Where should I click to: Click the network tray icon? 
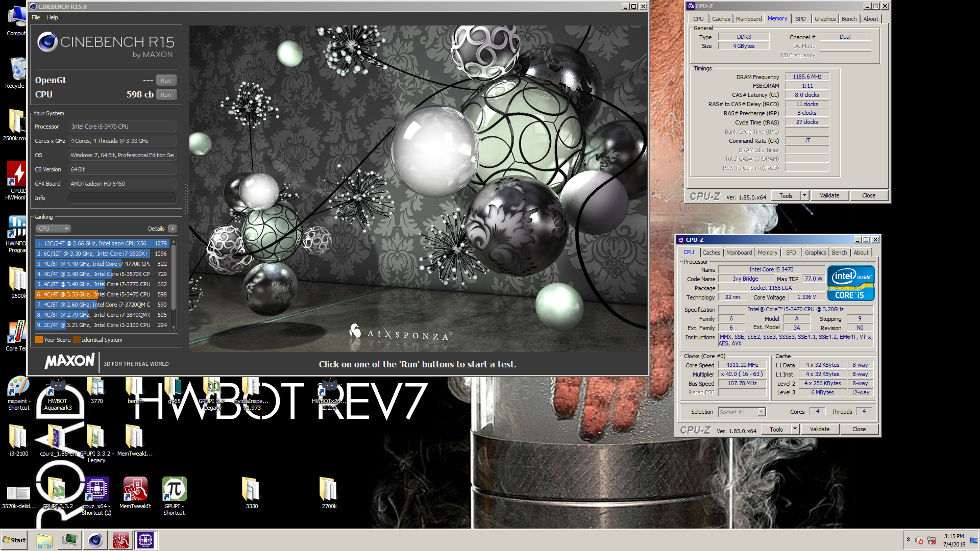[931, 540]
